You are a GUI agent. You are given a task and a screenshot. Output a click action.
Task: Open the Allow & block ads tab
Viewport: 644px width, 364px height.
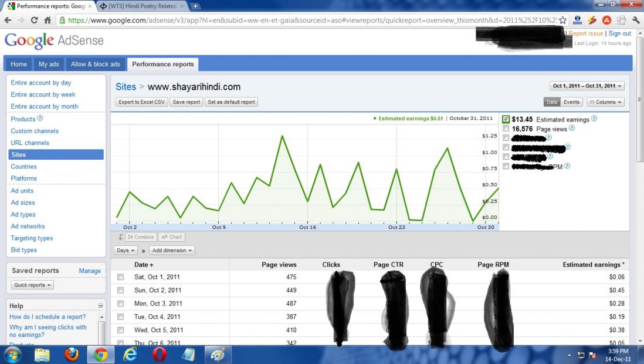(95, 64)
